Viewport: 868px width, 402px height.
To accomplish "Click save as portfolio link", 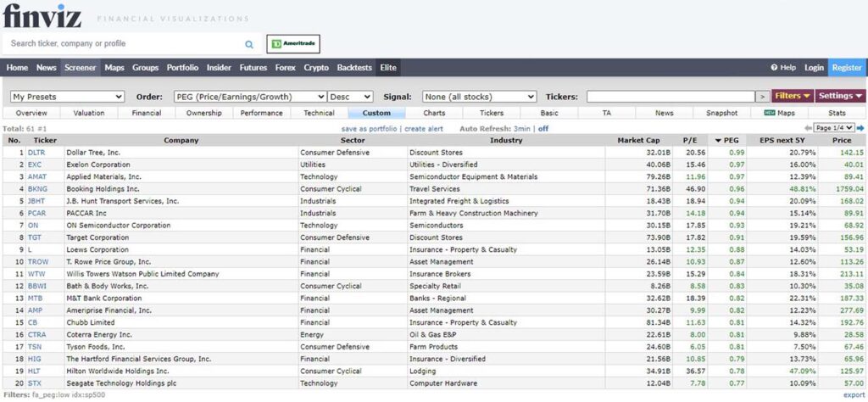I will [369, 128].
